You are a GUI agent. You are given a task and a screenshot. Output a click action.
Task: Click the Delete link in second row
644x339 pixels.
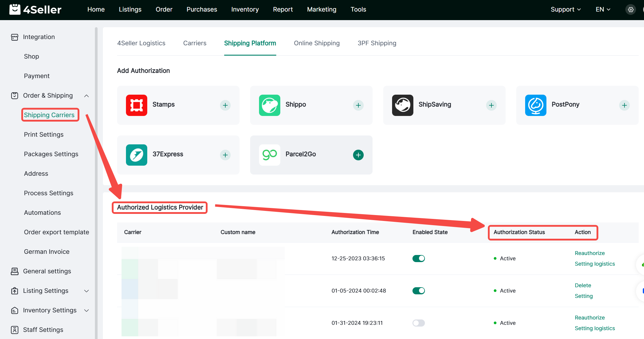tap(582, 285)
